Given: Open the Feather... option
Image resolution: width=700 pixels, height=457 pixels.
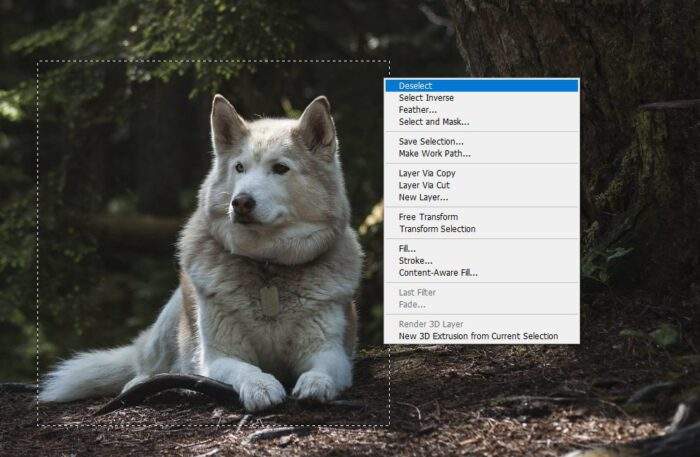Looking at the screenshot, I should (482, 110).
